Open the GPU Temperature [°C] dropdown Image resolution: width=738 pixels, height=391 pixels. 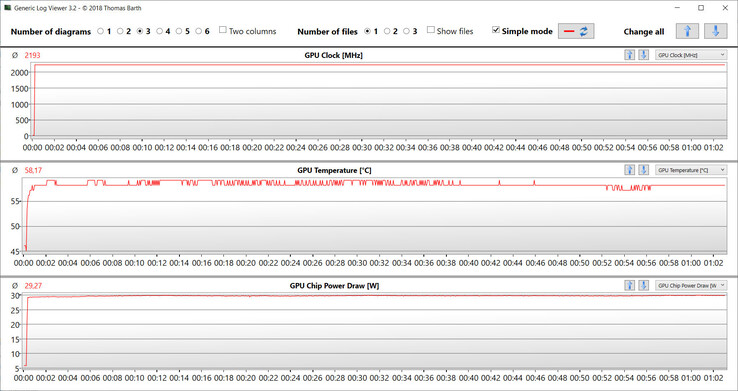click(691, 170)
